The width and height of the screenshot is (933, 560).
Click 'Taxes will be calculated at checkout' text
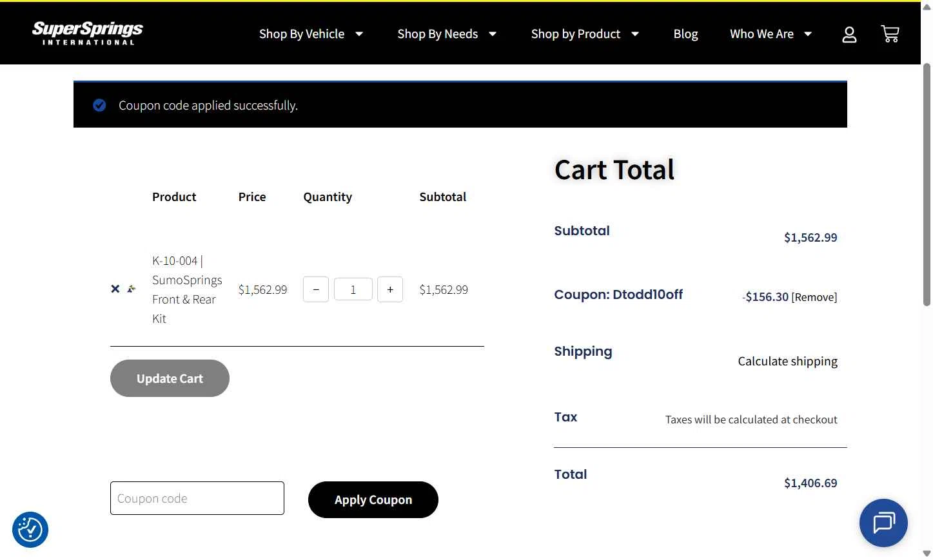click(751, 420)
